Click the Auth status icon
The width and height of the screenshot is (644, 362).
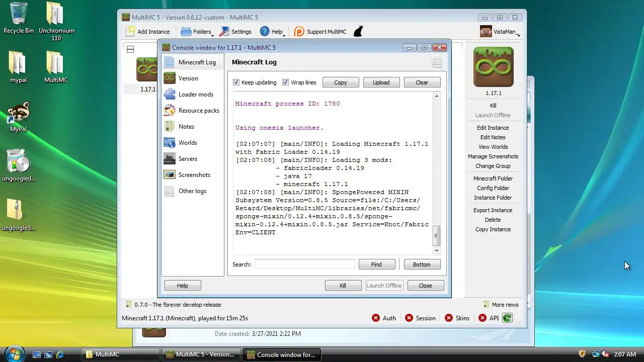[376, 318]
